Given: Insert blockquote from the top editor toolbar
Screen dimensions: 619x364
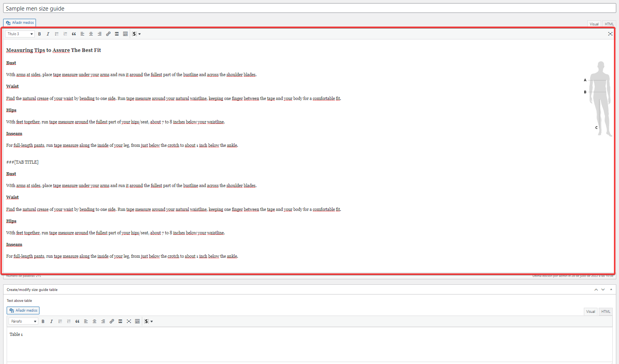Looking at the screenshot, I should tap(74, 34).
